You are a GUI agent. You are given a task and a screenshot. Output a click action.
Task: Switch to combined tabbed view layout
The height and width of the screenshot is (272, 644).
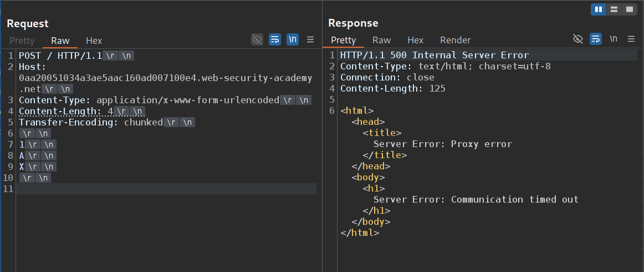click(x=629, y=9)
